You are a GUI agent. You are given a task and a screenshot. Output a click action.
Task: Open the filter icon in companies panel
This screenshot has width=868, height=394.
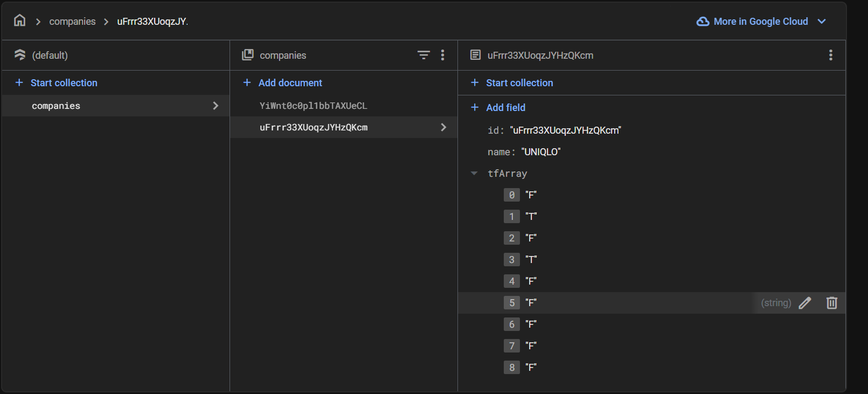pyautogui.click(x=423, y=55)
